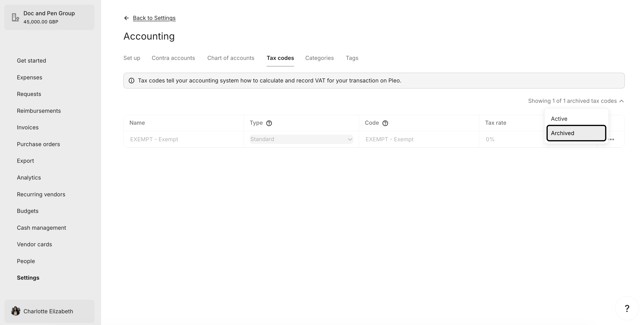The height and width of the screenshot is (325, 644).
Task: Open Purchase orders in the sidebar
Action: coord(38,144)
